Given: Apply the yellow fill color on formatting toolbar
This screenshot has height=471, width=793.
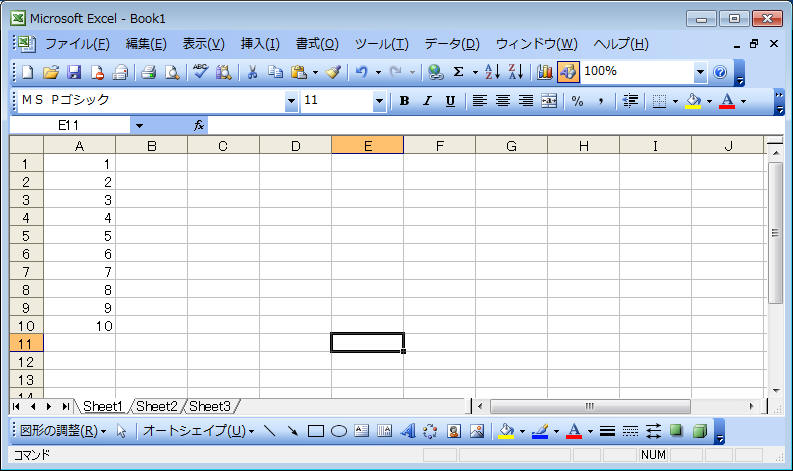Looking at the screenshot, I should [693, 101].
